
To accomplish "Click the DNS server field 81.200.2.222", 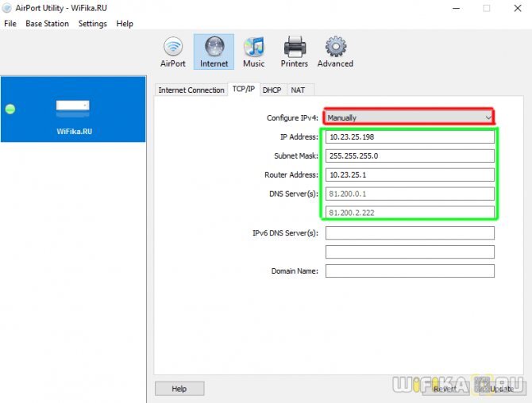I will [410, 213].
